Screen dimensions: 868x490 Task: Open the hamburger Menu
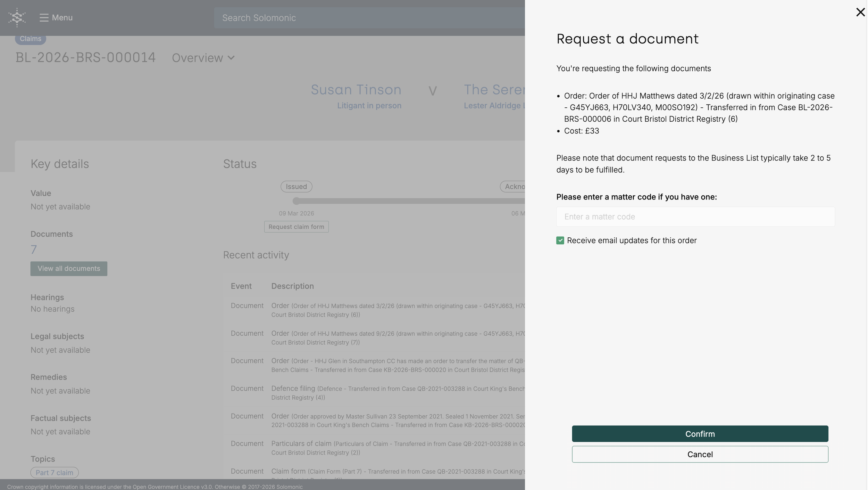(x=44, y=18)
